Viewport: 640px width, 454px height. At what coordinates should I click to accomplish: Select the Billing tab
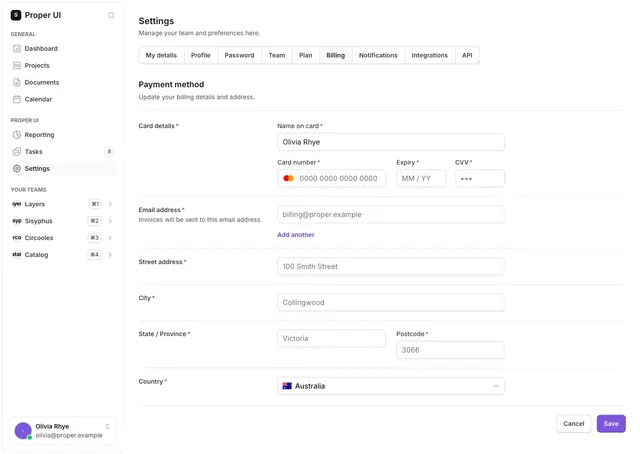tap(336, 55)
